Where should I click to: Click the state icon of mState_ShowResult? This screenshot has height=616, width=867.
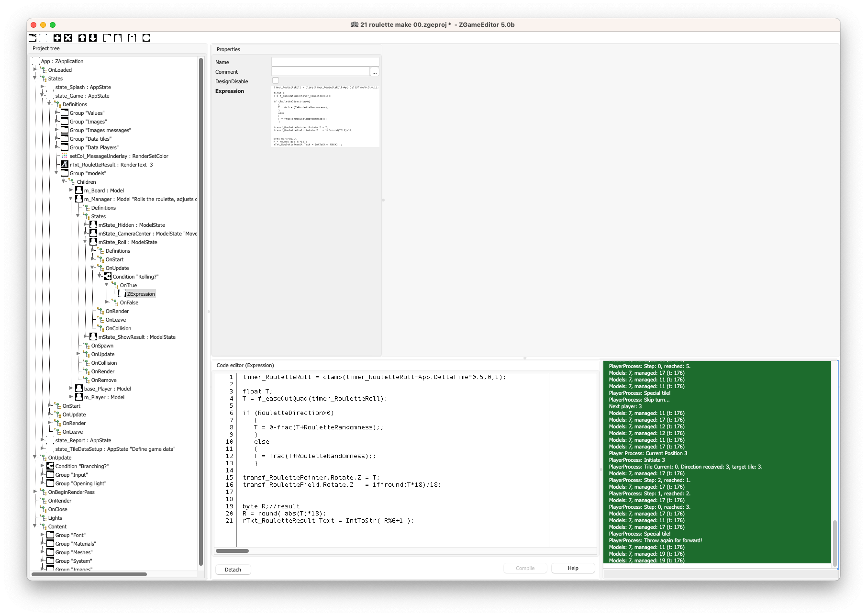coord(93,337)
